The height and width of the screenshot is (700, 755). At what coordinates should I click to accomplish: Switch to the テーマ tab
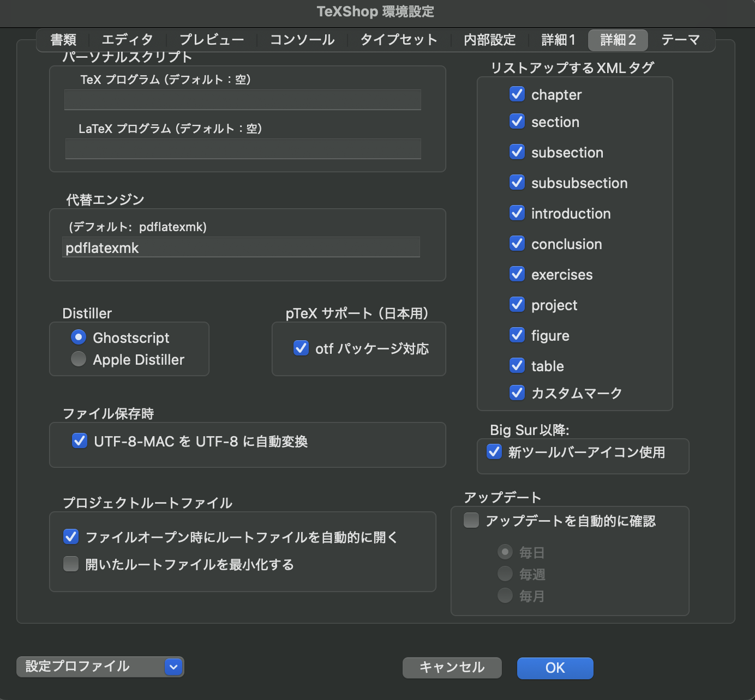pos(680,40)
